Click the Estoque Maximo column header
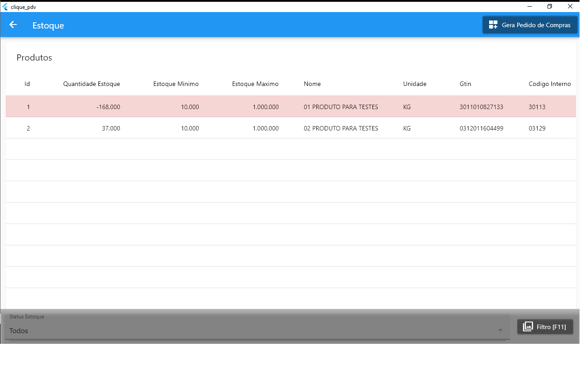The image size is (588, 391). (x=255, y=84)
